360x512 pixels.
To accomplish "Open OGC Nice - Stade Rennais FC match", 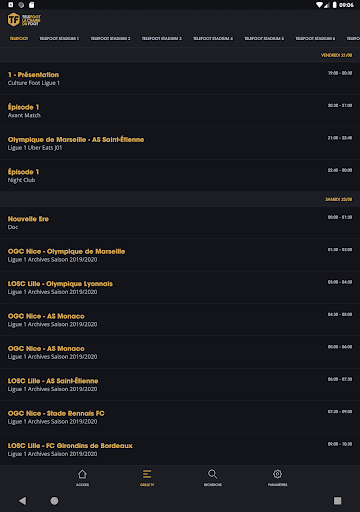I will (180, 417).
